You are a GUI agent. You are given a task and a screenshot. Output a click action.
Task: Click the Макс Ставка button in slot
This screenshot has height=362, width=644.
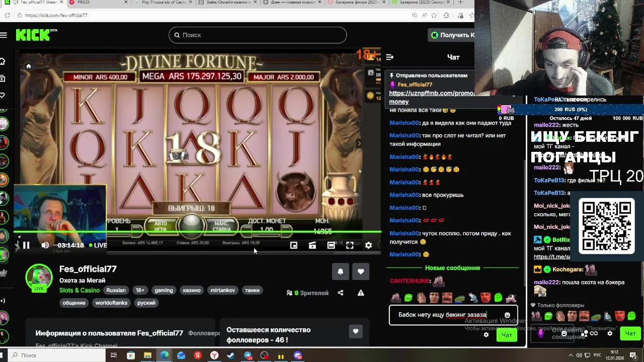point(222,226)
